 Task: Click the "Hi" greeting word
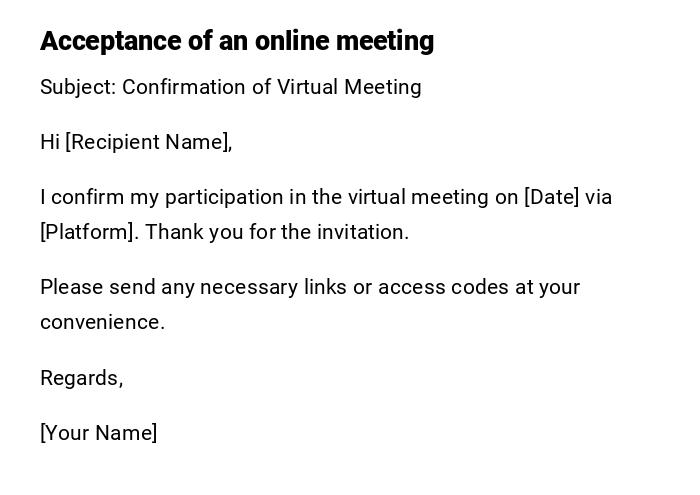50,142
